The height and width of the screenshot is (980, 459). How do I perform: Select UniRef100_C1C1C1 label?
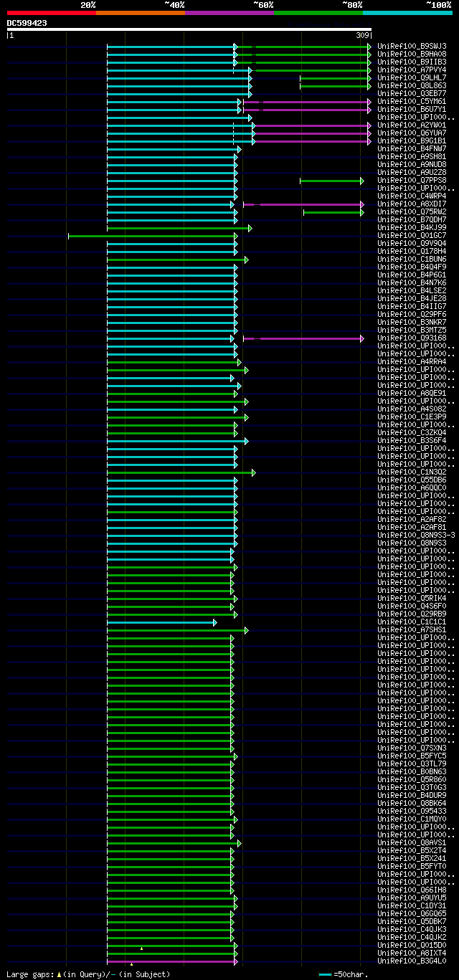(x=412, y=622)
